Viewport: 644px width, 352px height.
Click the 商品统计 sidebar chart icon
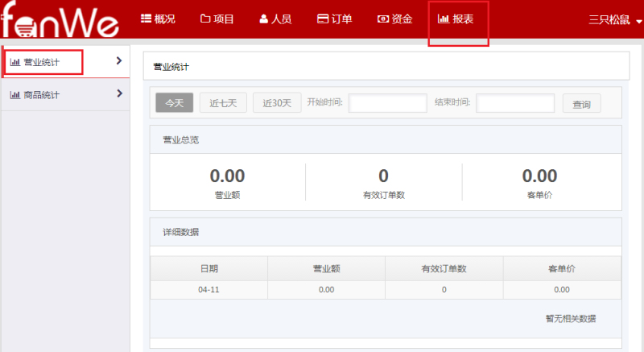[x=14, y=95]
